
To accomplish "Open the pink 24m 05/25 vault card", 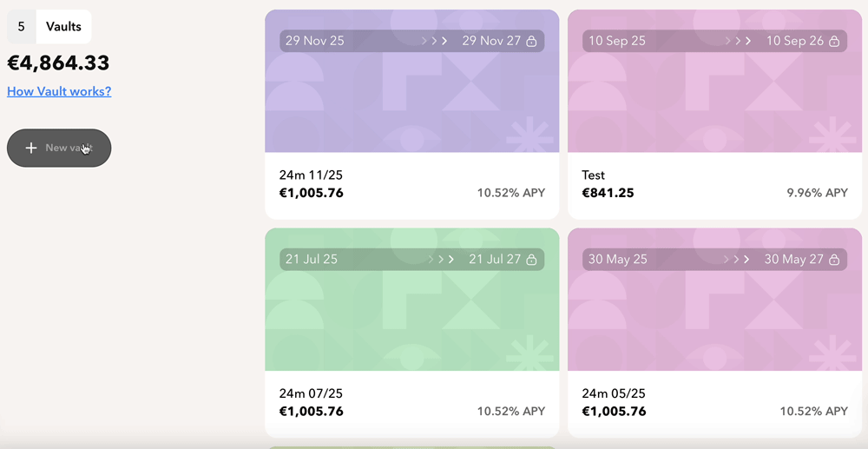I will click(x=714, y=333).
